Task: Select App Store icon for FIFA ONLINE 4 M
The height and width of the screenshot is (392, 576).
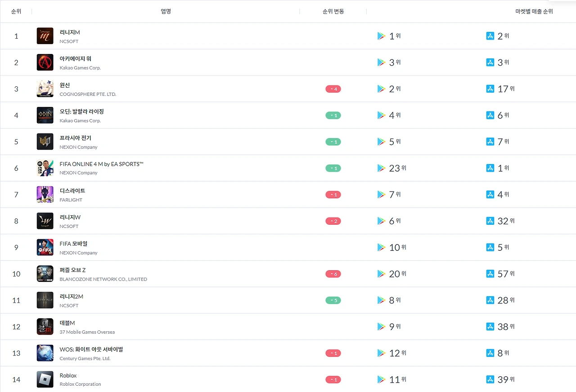Action: pos(490,168)
